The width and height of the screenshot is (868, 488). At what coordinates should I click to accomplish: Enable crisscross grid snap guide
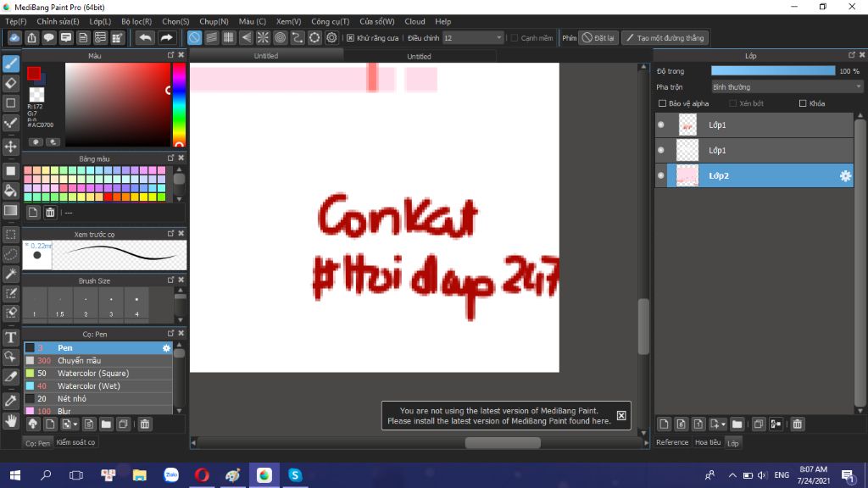229,37
